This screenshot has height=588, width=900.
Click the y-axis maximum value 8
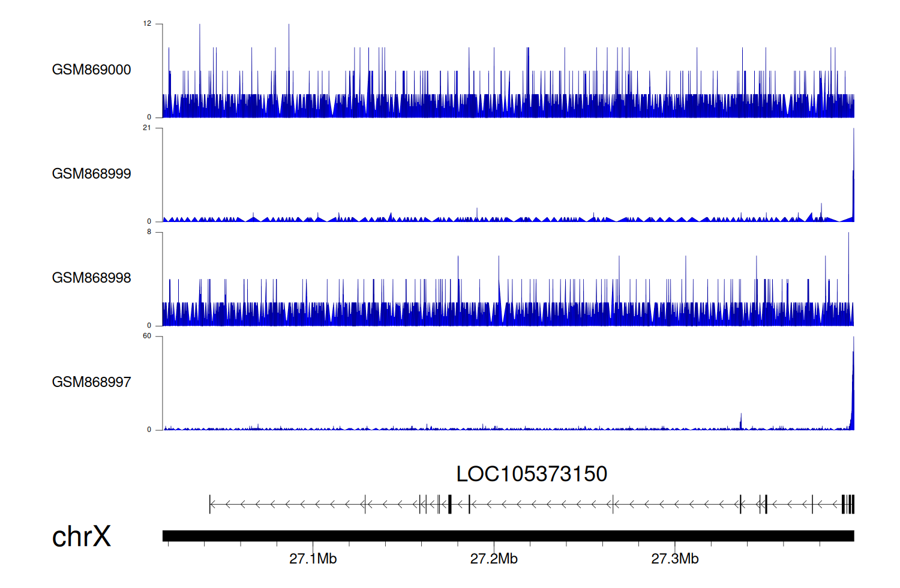click(x=149, y=232)
